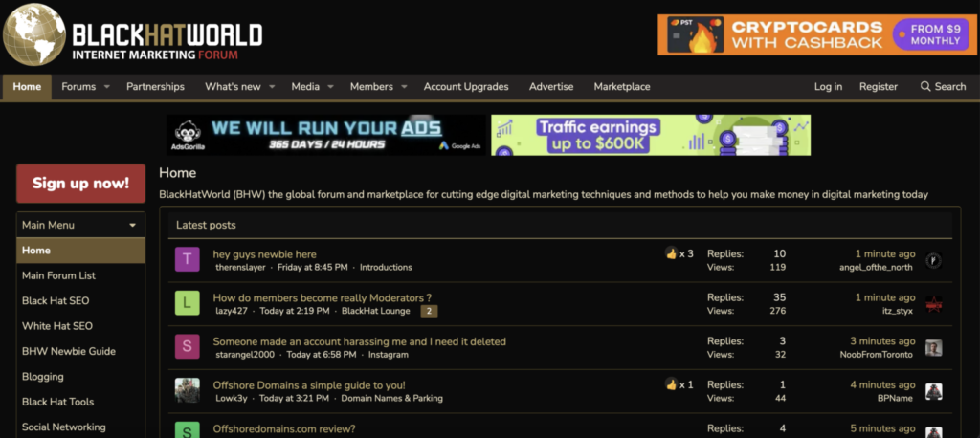Click the thumbs-up x 3 reaction icon

coord(671,253)
